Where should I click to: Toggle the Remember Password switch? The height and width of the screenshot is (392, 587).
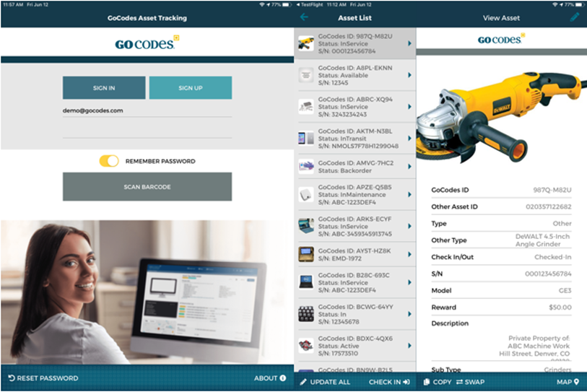click(x=109, y=161)
